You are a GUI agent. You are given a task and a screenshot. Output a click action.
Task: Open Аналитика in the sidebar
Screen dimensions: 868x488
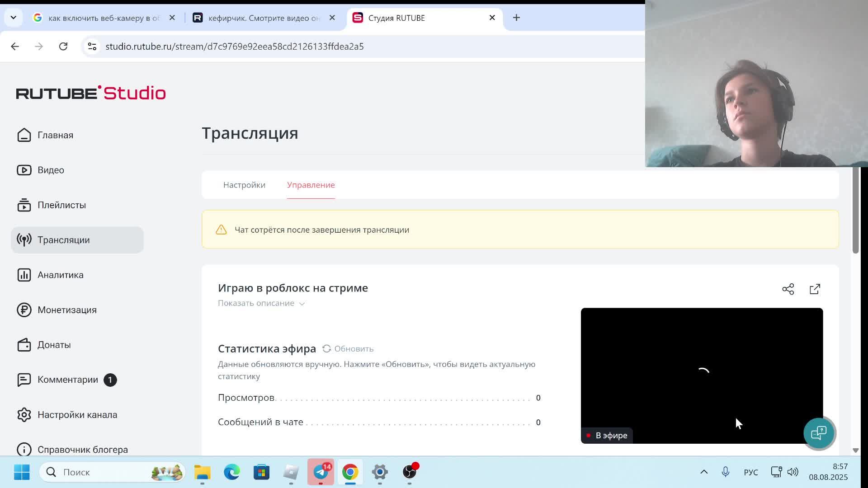[60, 275]
